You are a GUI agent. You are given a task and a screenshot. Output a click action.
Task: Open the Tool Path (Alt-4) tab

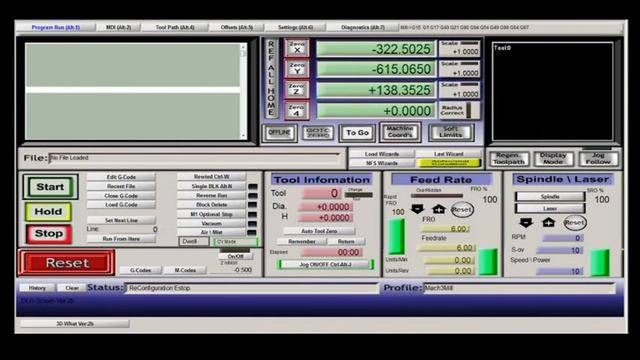pos(175,27)
